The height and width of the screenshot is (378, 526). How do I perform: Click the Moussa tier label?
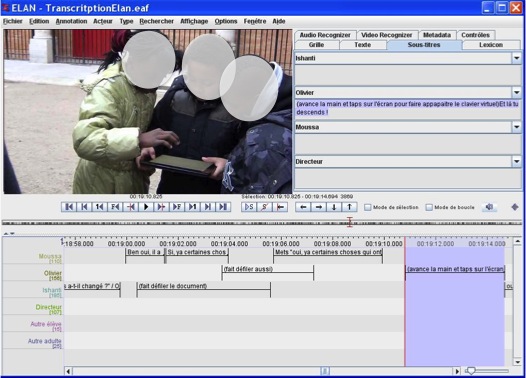(50, 257)
